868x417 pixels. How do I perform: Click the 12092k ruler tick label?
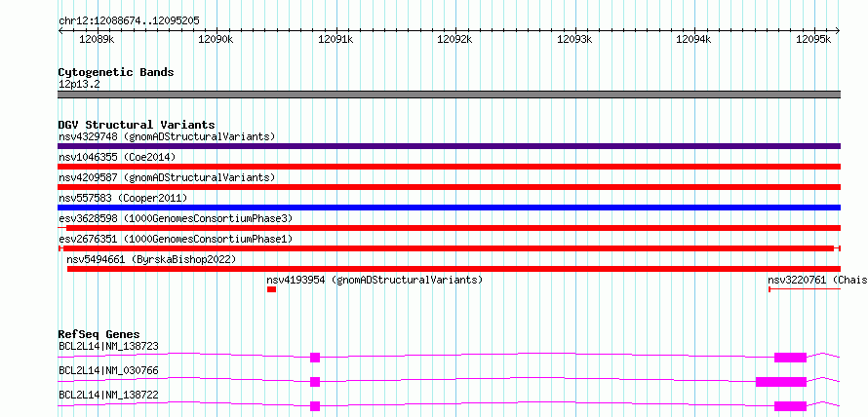tap(455, 40)
